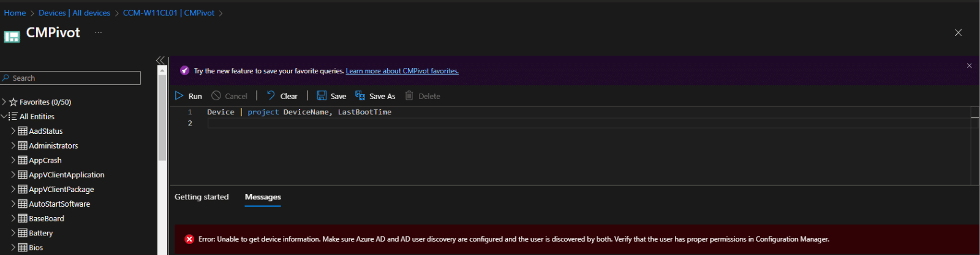The image size is (980, 255).
Task: Expand the AppVClientApplication entity
Action: click(x=13, y=175)
